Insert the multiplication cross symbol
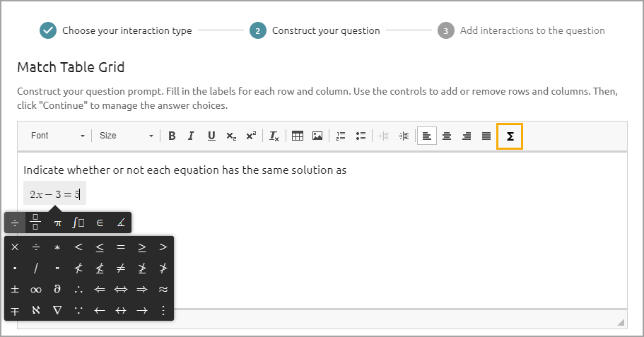 click(x=15, y=247)
